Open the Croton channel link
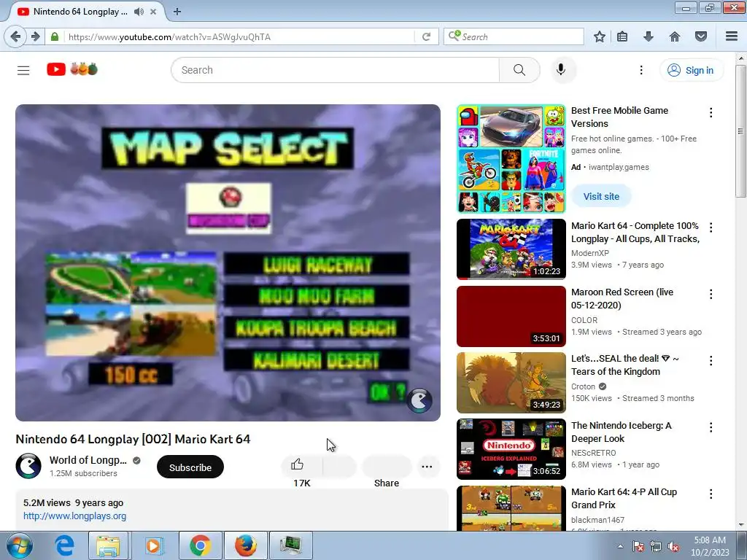The width and height of the screenshot is (747, 560). pyautogui.click(x=583, y=386)
